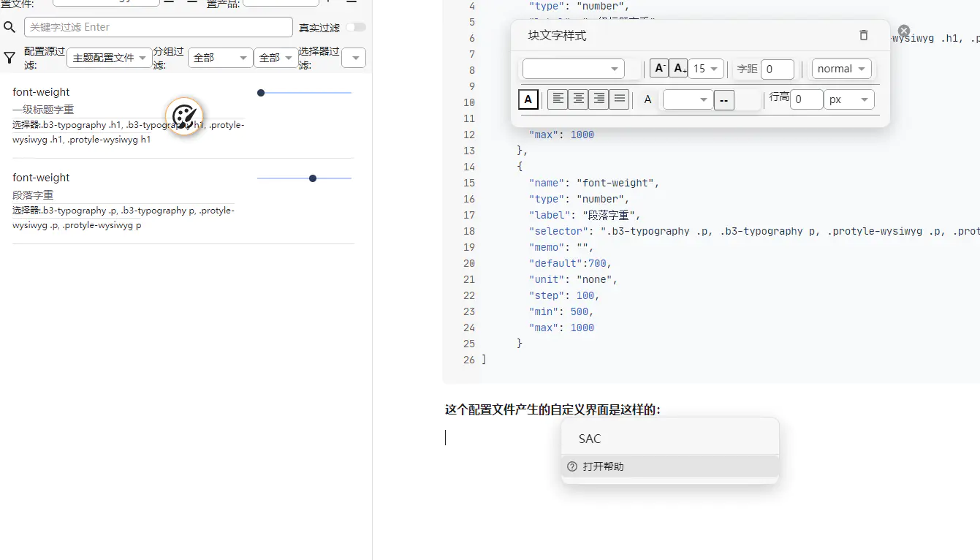Click the -- button in text style toolbar
Viewport: 980px width, 560px height.
(x=724, y=100)
